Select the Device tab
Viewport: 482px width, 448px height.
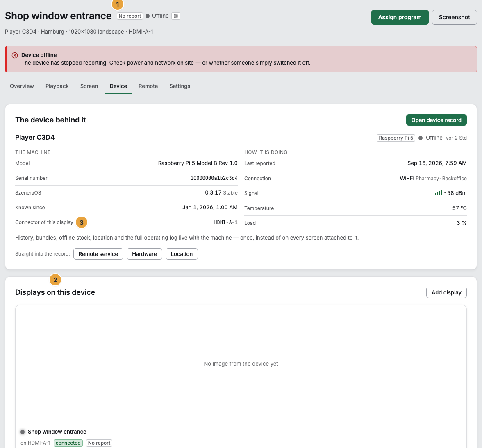pos(118,86)
